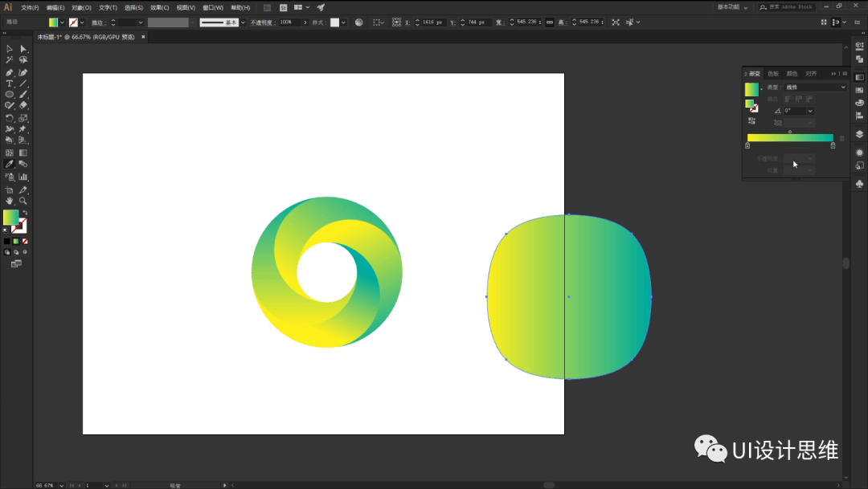Screen dimensions: 868x489
Task: Select the Zoom magnifier tool
Action: pos(23,201)
